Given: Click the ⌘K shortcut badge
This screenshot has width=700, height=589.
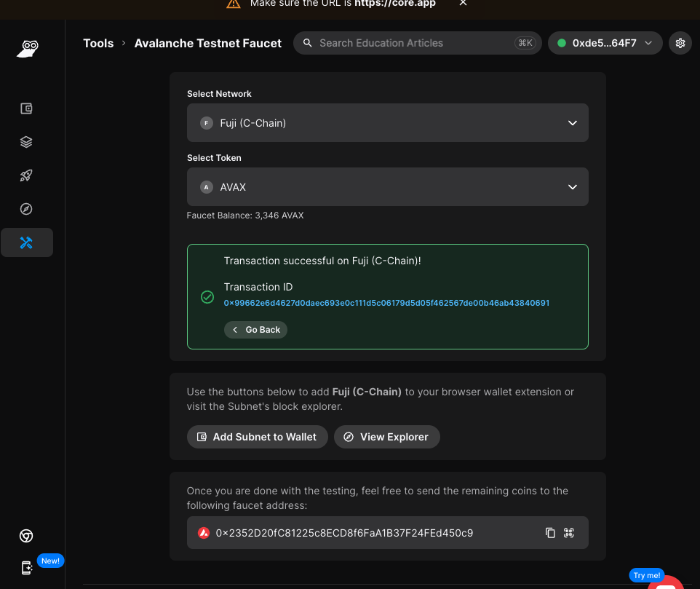Looking at the screenshot, I should tap(525, 43).
